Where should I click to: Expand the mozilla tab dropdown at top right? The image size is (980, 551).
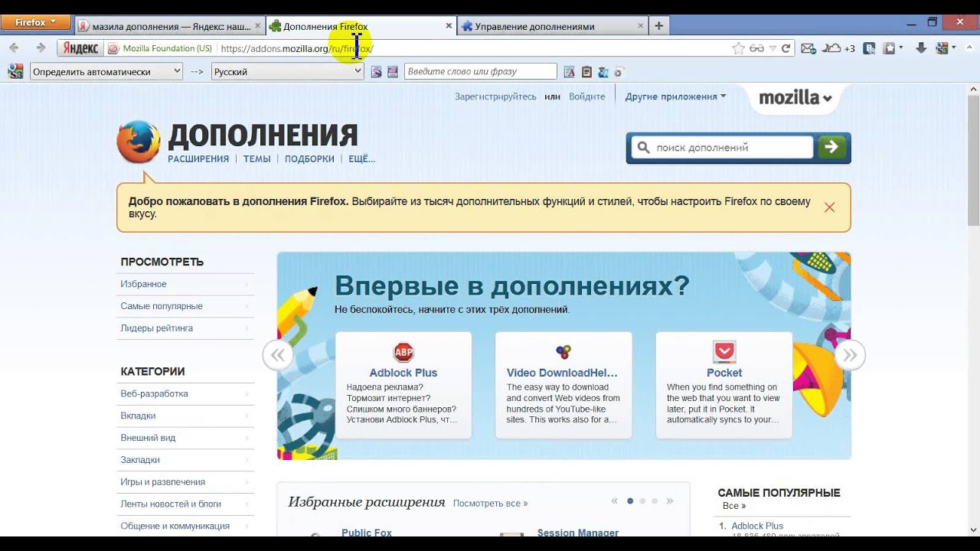(795, 98)
